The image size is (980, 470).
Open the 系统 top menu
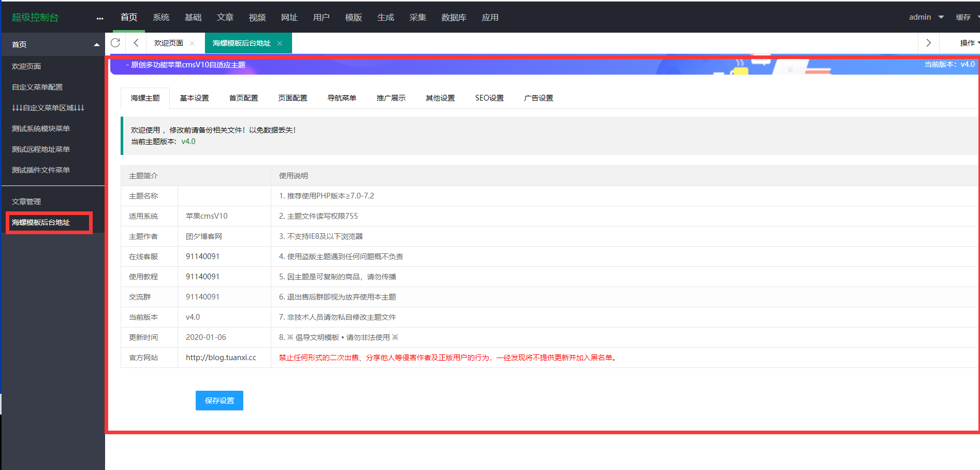161,17
